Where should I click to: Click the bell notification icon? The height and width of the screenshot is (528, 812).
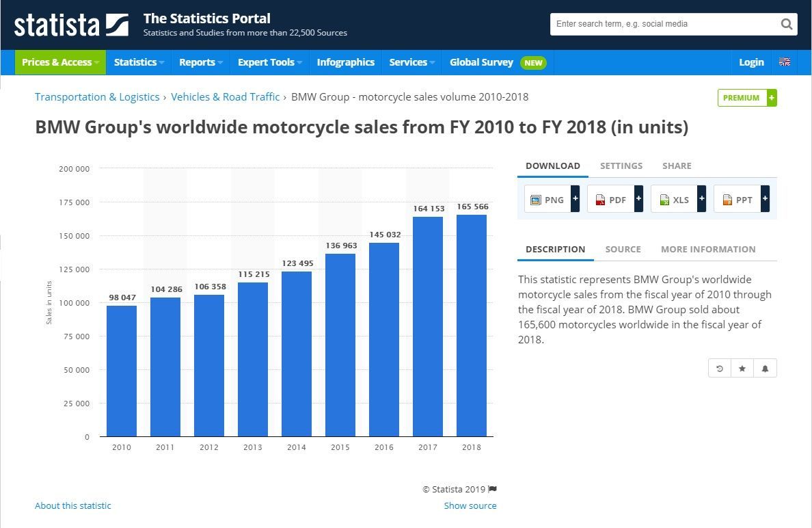pyautogui.click(x=765, y=369)
